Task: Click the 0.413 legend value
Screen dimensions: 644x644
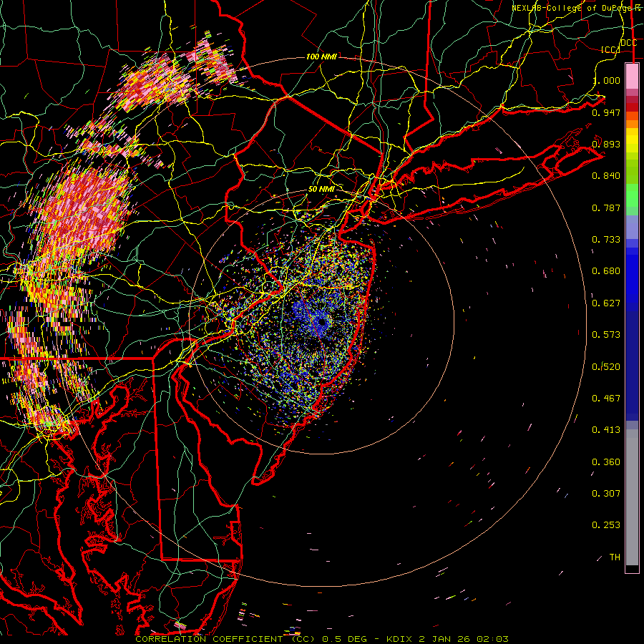Action: 606,430
